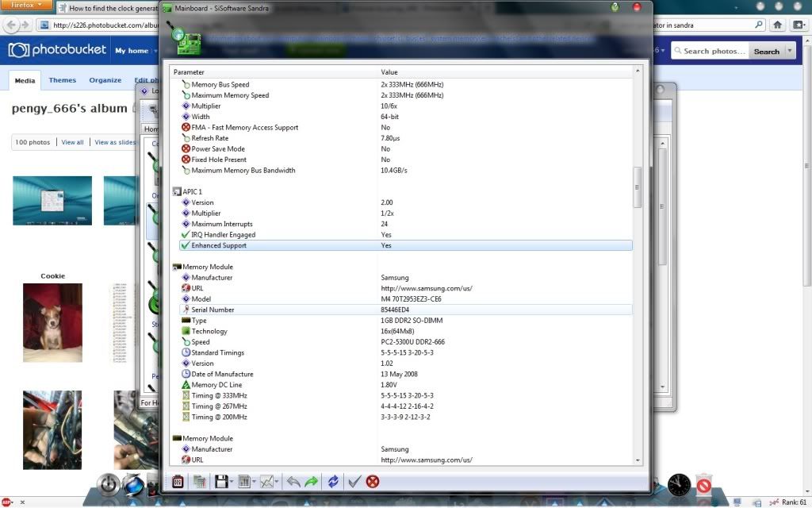The height and width of the screenshot is (508, 812).
Task: Click the View all link
Action: [x=72, y=142]
